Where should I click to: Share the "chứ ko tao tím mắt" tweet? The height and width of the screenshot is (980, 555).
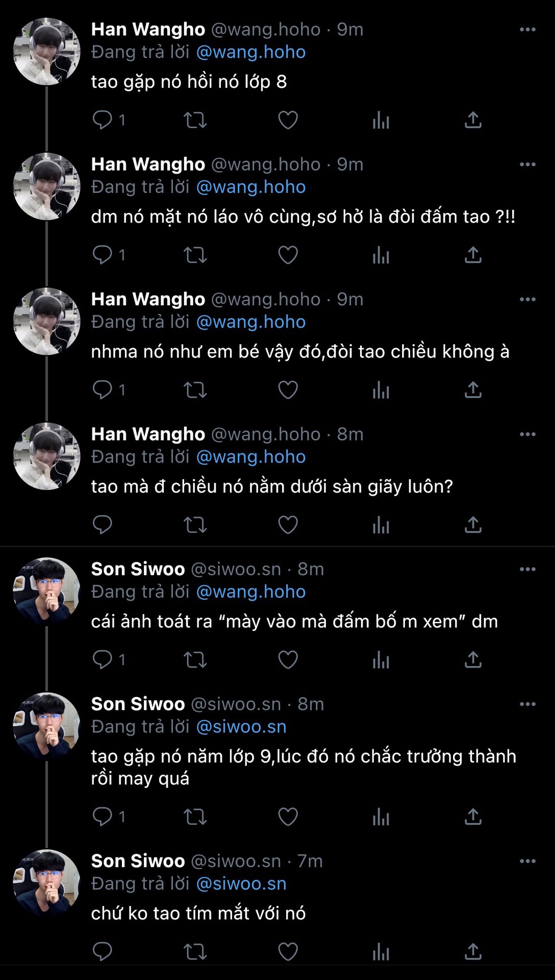pyautogui.click(x=473, y=951)
